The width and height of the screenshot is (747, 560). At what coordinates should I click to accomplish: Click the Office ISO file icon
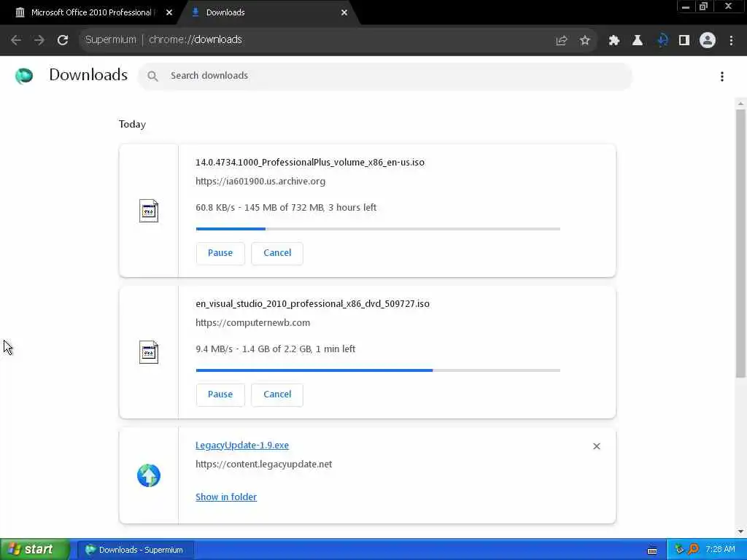pyautogui.click(x=149, y=211)
